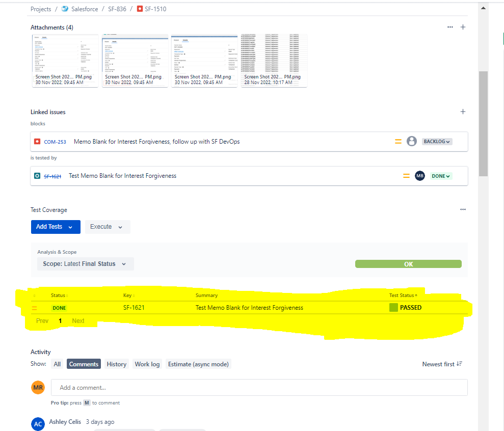Switch to the History tab in Activity

click(x=116, y=364)
